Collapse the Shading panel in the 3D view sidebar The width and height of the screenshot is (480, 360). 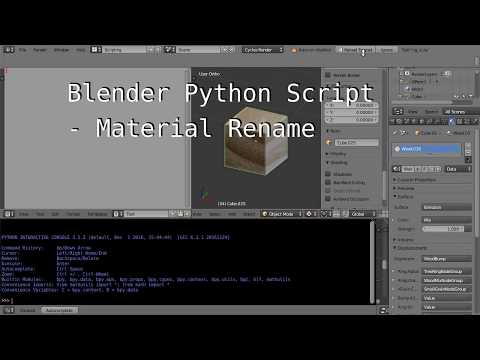[337, 163]
